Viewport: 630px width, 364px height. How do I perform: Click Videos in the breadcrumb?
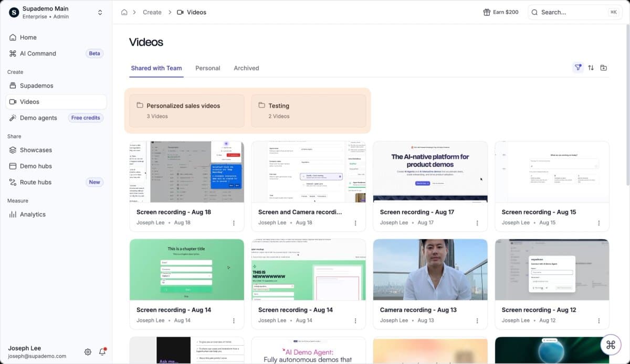(196, 12)
